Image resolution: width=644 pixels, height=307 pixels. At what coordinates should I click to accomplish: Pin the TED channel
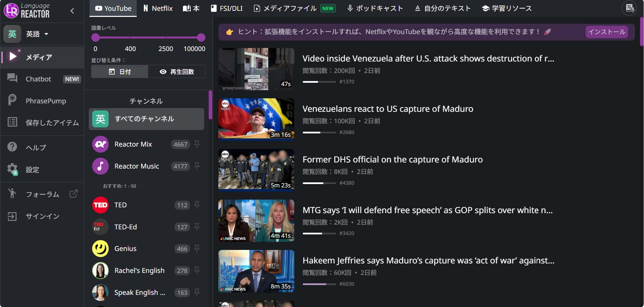click(197, 205)
